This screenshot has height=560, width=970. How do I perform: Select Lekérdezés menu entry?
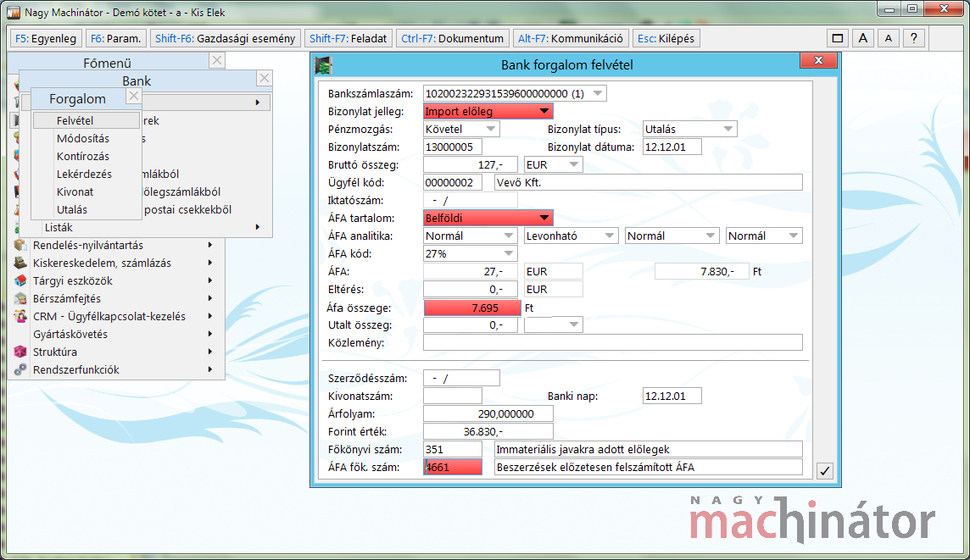pyautogui.click(x=86, y=175)
